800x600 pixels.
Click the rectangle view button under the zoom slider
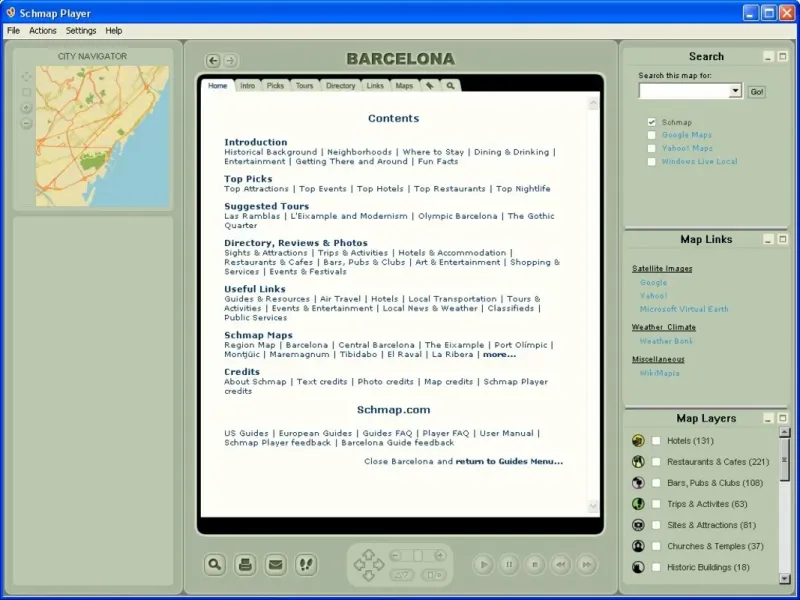click(x=434, y=575)
